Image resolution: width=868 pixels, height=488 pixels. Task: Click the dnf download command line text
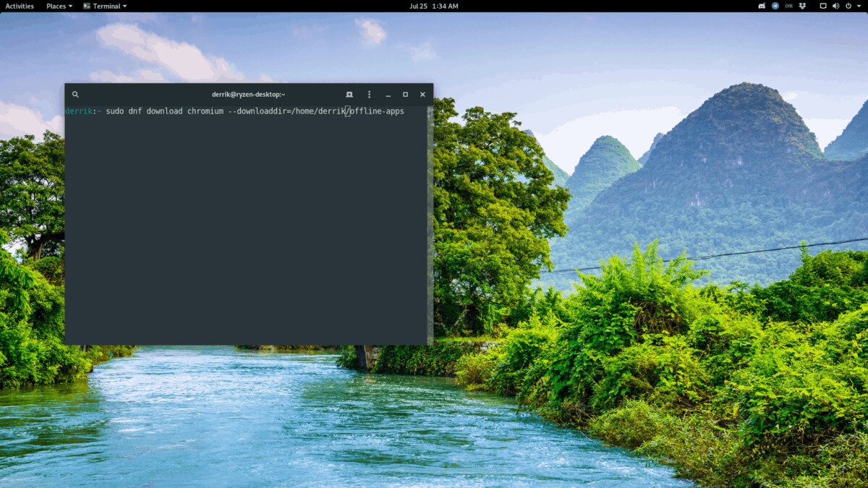[x=253, y=111]
